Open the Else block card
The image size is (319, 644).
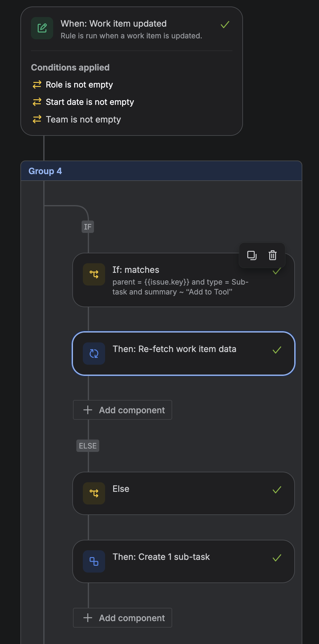[x=184, y=493]
